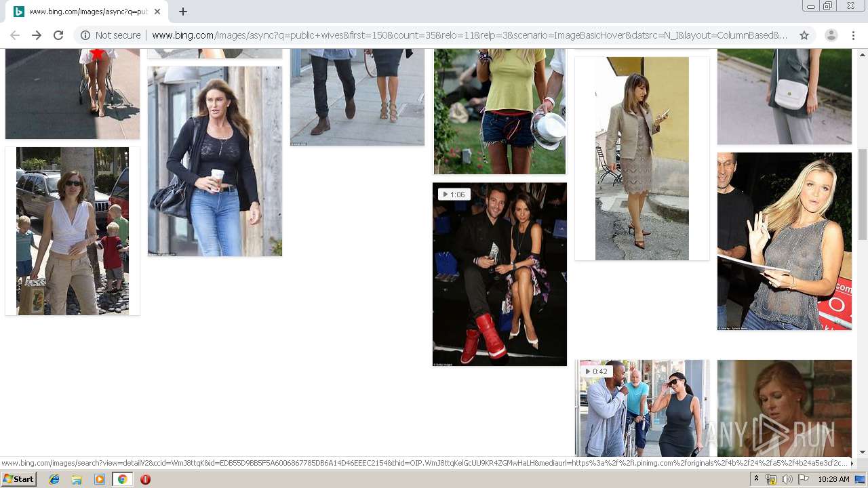Open the Chrome profile avatar menu
This screenshot has width=868, height=488.
pyautogui.click(x=831, y=35)
